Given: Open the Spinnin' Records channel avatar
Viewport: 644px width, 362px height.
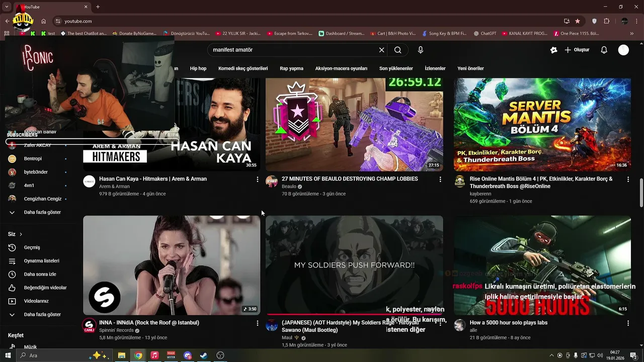Looking at the screenshot, I should point(89,325).
